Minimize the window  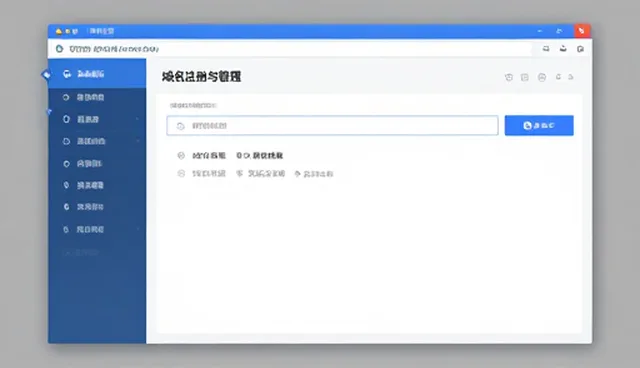pyautogui.click(x=540, y=31)
